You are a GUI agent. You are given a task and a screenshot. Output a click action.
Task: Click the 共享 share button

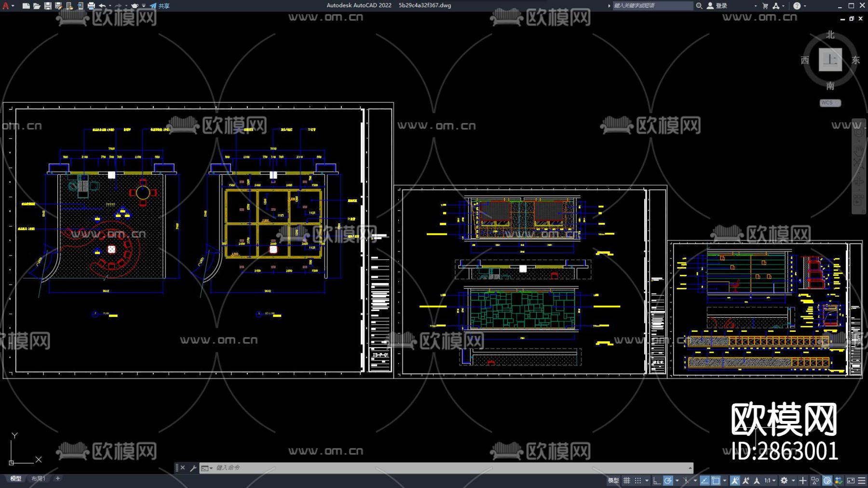coord(160,6)
